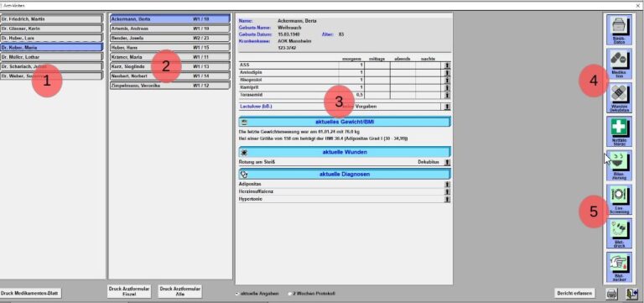Open the Blutdruck stethoscope icon

point(619,233)
